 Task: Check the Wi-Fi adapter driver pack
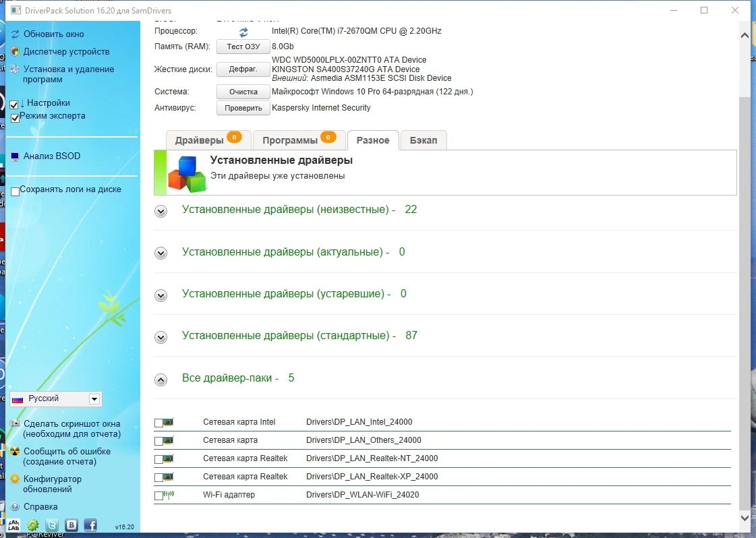pyautogui.click(x=158, y=496)
